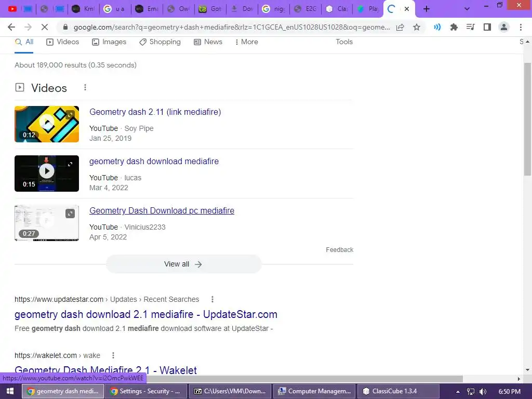Open options for the wakelet.com result
Screen dimensions: 532x399
113,355
